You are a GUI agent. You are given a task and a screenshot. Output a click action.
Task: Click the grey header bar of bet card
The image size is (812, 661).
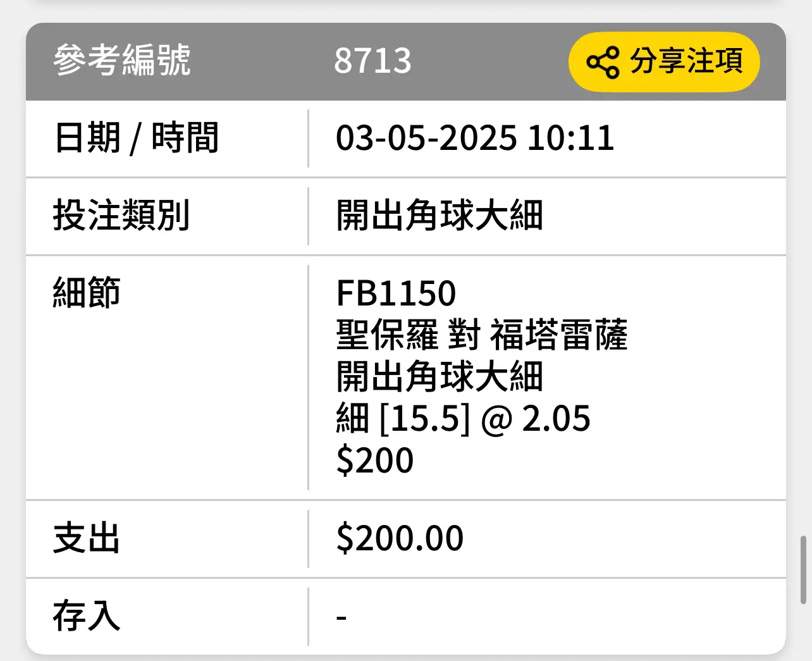(406, 61)
